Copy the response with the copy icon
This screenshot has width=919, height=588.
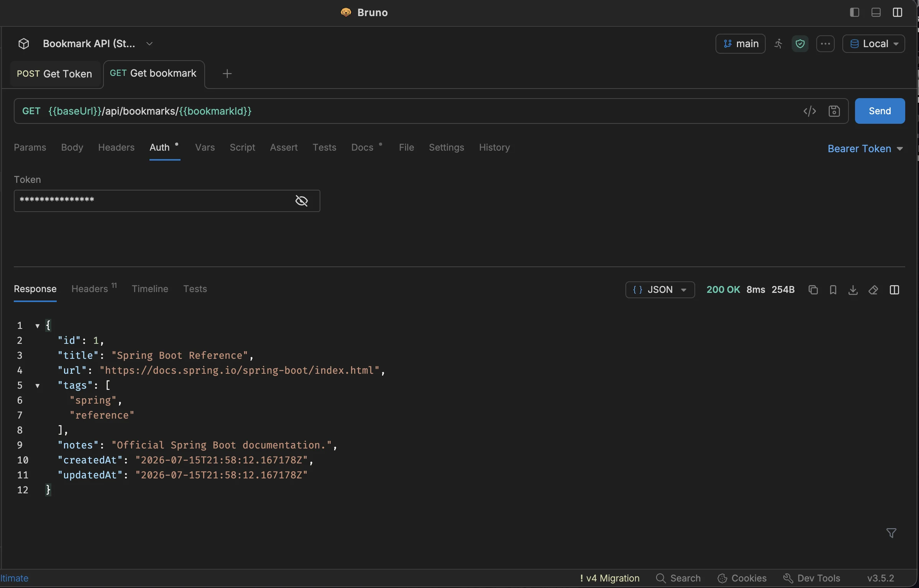tap(813, 290)
